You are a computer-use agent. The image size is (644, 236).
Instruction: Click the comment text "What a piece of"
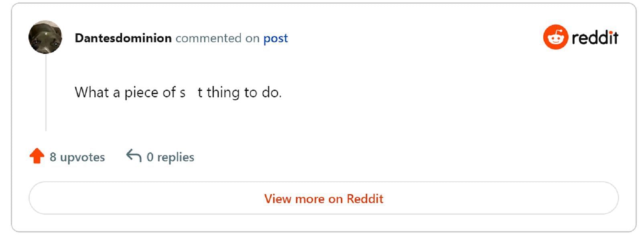pos(125,92)
